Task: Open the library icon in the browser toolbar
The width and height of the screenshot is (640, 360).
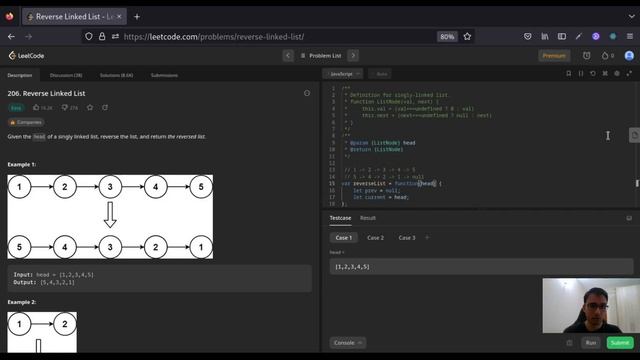Action: coord(544,37)
